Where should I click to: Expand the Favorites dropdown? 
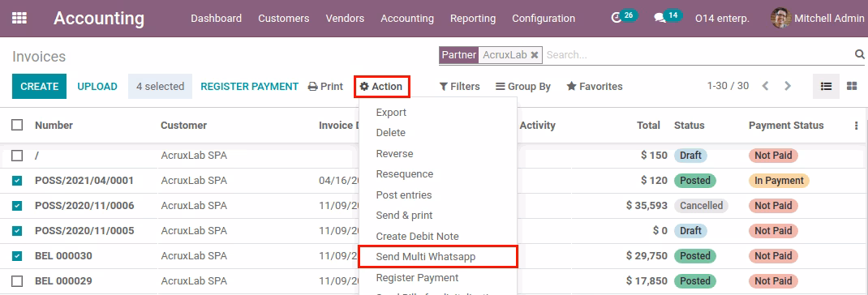point(595,87)
